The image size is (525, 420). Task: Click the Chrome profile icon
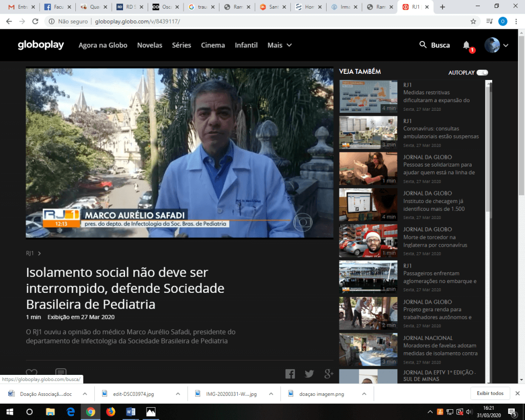502,22
